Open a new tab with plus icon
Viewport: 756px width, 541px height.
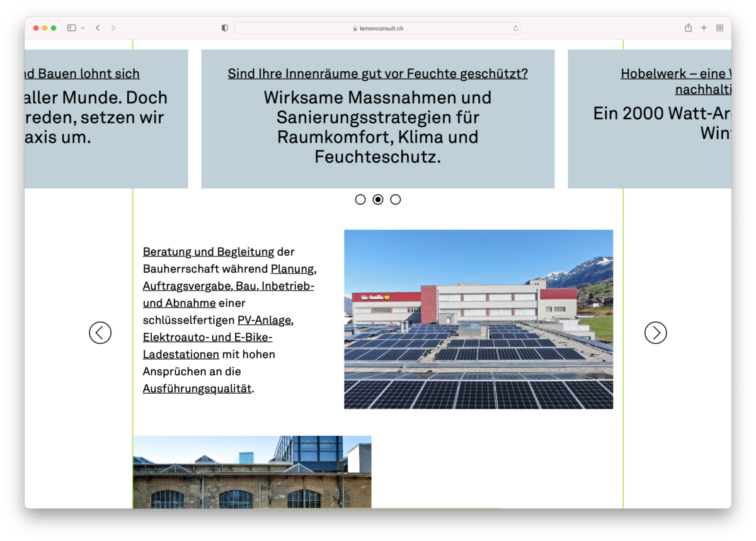(x=704, y=28)
